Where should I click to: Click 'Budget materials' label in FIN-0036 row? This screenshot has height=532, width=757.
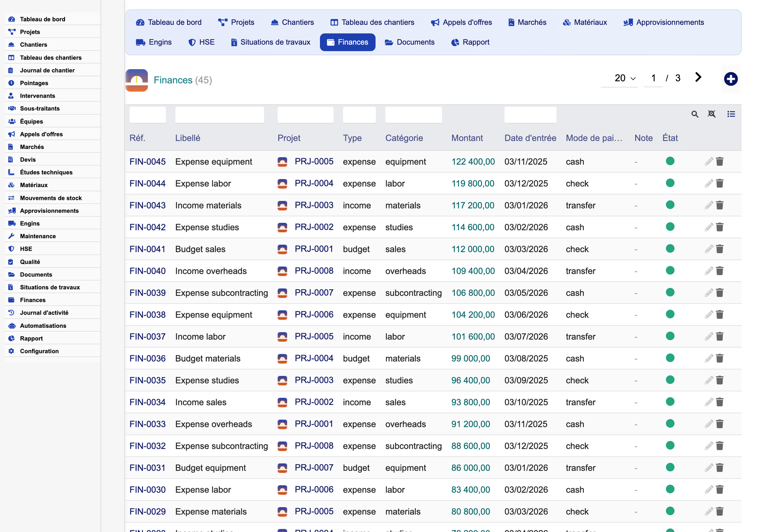point(208,359)
